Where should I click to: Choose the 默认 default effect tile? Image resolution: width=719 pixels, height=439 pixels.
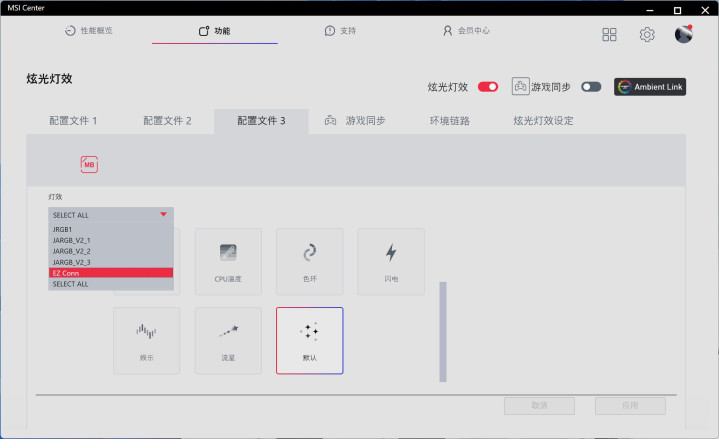310,340
